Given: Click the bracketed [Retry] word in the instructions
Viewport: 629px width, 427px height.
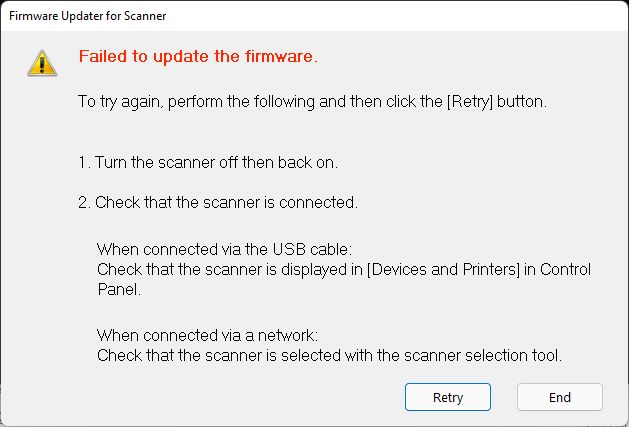Looking at the screenshot, I should point(470,102).
